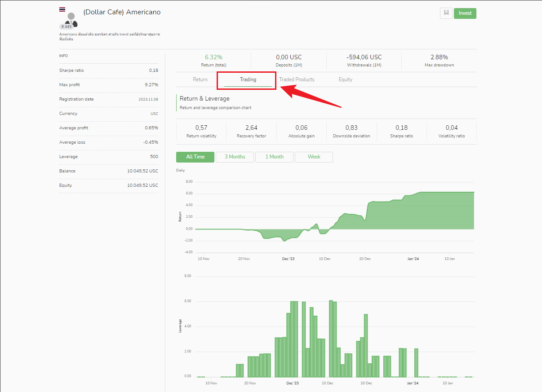
Task: Open the Trading tab
Action: (x=248, y=79)
